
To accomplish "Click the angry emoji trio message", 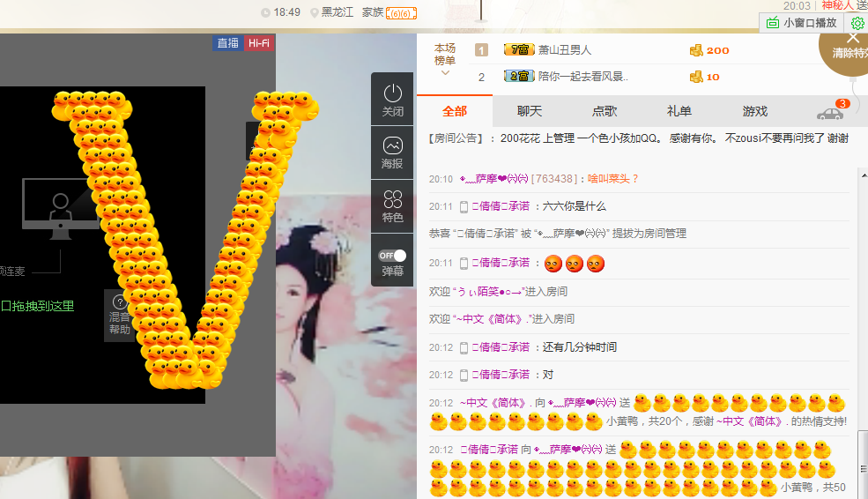I will tap(574, 264).
